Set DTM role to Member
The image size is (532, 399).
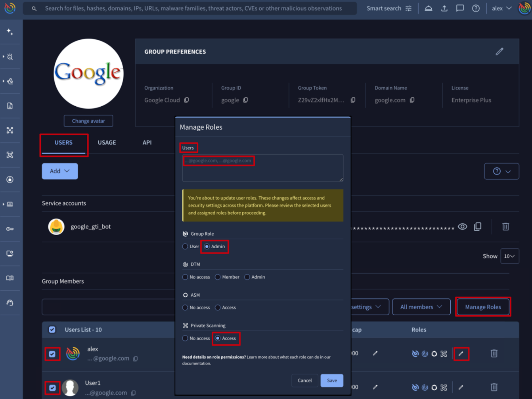pos(218,277)
